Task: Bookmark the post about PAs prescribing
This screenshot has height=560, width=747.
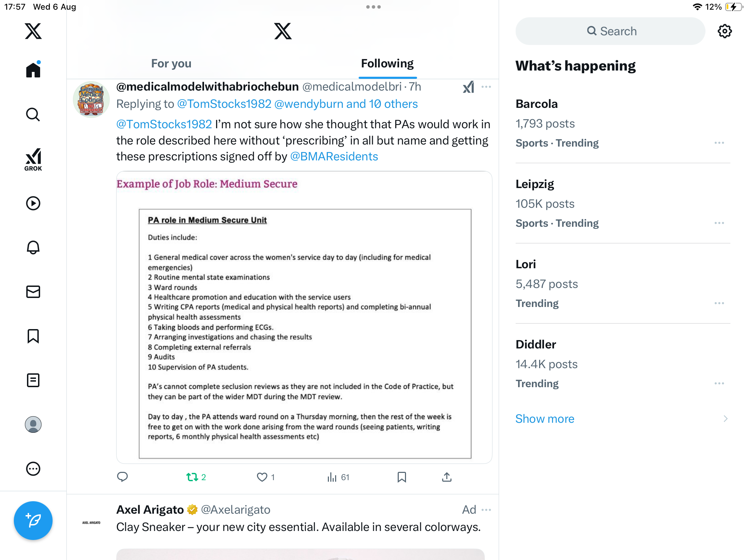Action: 402,477
